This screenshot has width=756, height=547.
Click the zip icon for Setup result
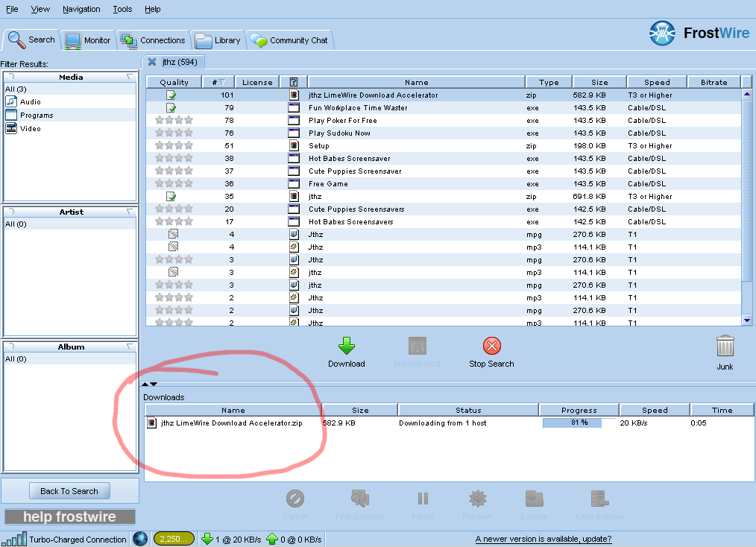pos(294,145)
